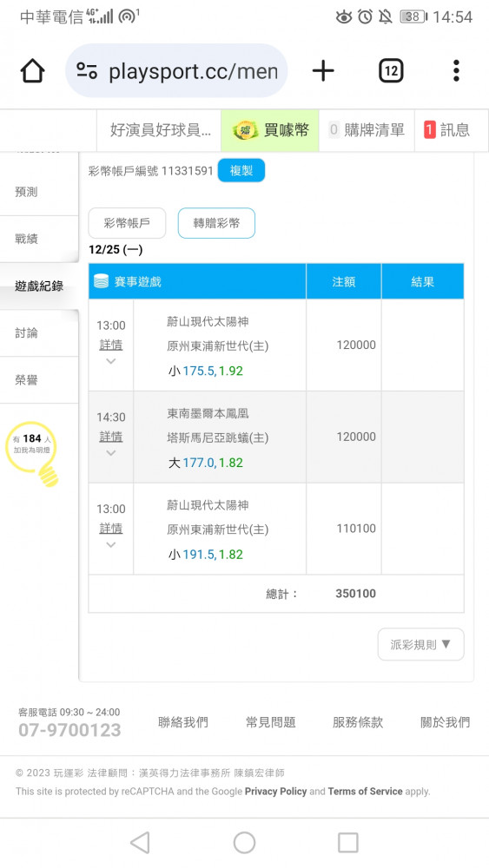Viewport: 489px width, 868px height.
Task: Open the 購牌清單 tab
Action: pyautogui.click(x=367, y=130)
